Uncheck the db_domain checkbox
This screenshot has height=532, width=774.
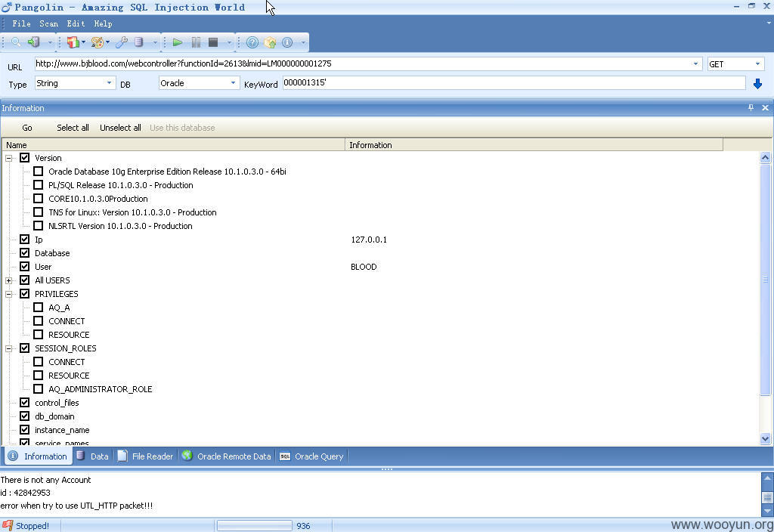(x=25, y=416)
